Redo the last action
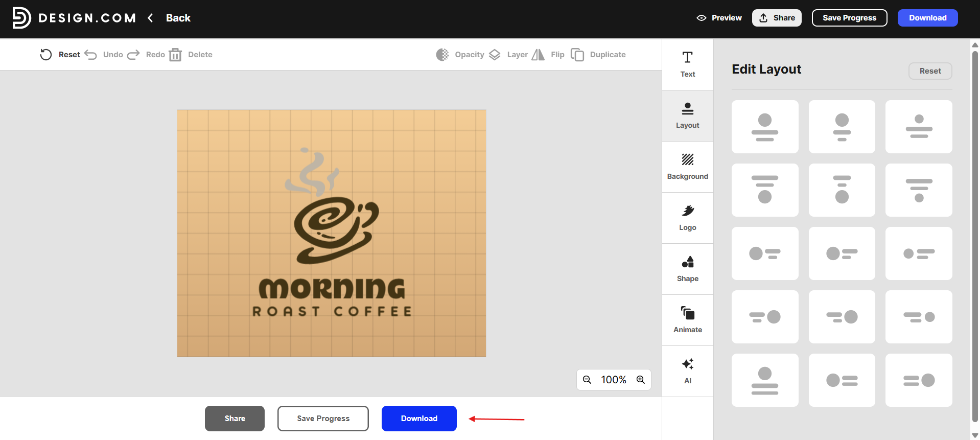The height and width of the screenshot is (440, 980). (x=146, y=55)
